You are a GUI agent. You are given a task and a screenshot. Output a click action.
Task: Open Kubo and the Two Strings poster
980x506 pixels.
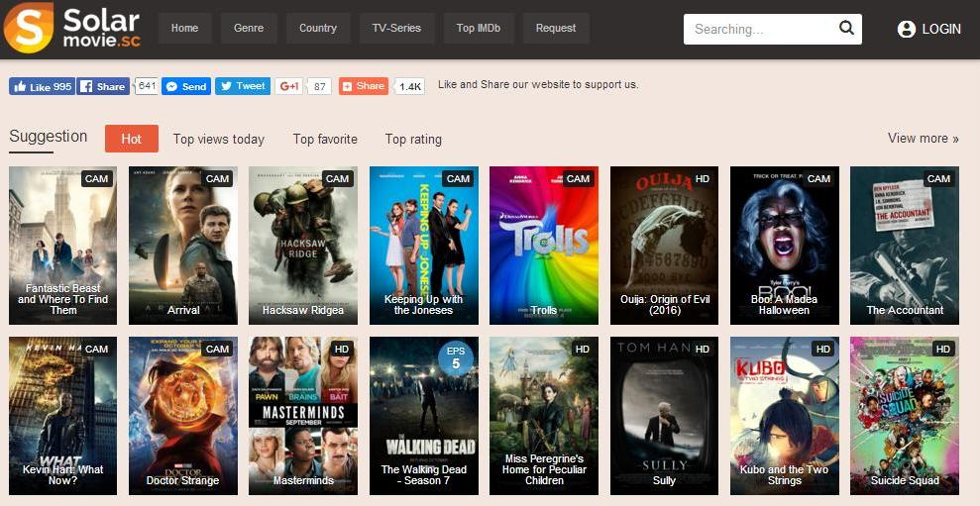point(785,416)
